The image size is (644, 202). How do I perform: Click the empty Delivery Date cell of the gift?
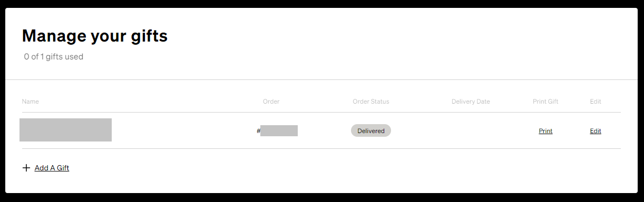(471, 131)
